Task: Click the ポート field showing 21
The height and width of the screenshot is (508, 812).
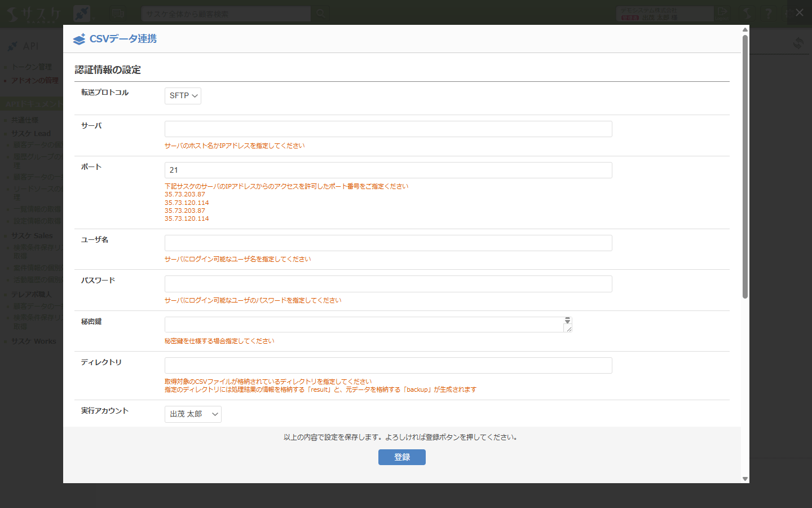Action: point(388,170)
